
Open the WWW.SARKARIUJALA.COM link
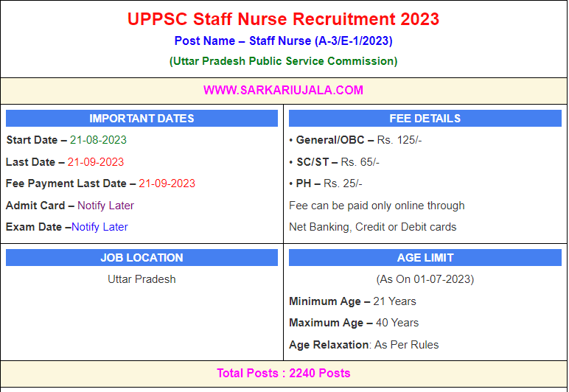pos(283,90)
